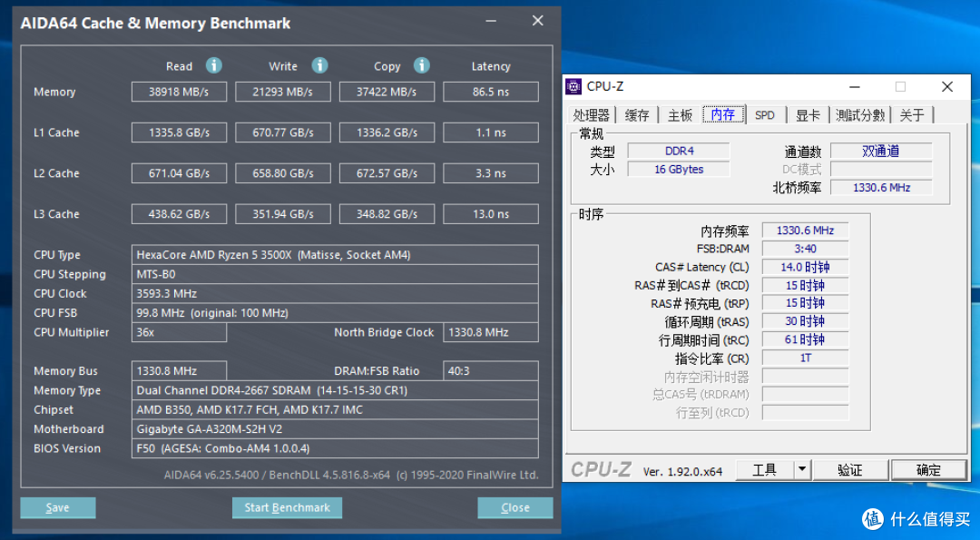The image size is (980, 540).
Task: Click the L2 Cache latency 3.3 ns
Action: click(491, 173)
